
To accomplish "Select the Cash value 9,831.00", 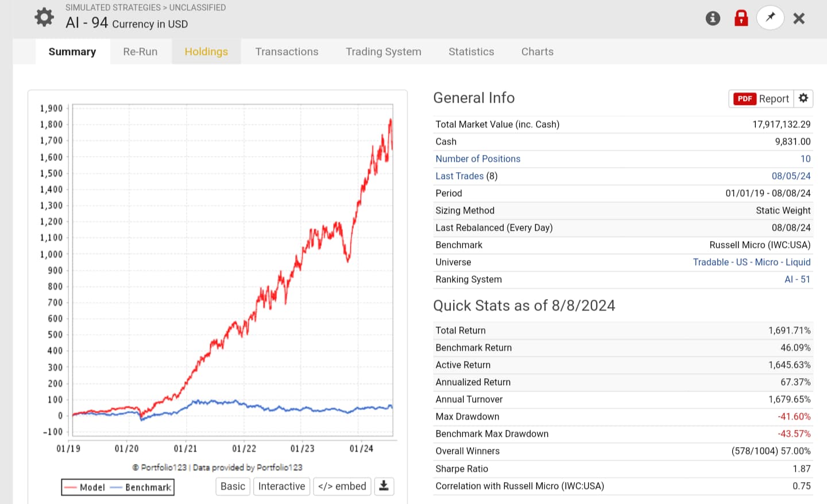I will [x=793, y=142].
